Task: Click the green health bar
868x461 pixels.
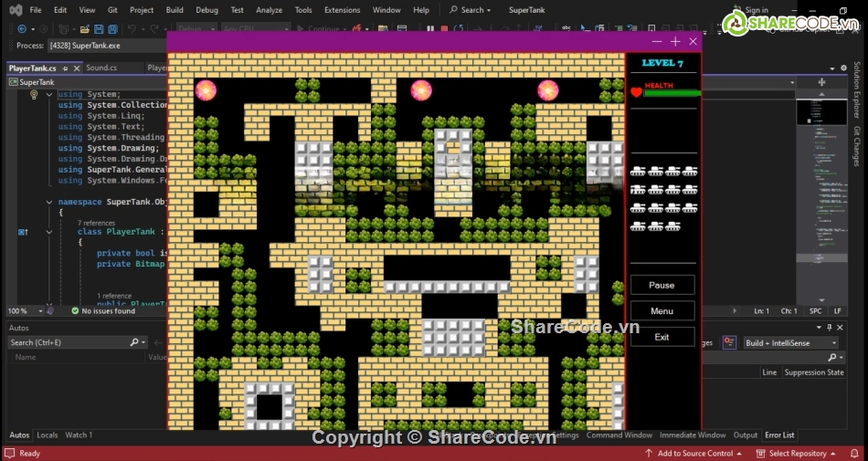Action: pyautogui.click(x=672, y=93)
